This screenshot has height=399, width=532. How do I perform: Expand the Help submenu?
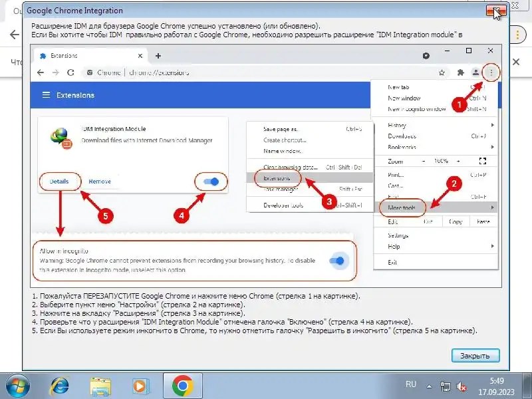click(x=436, y=246)
